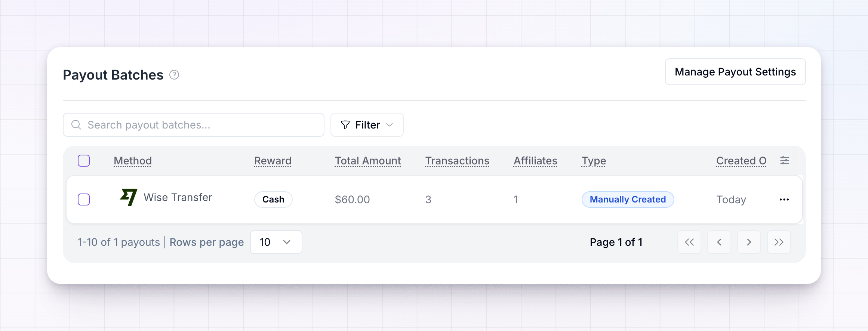Focus the Search payout batches field

point(194,125)
